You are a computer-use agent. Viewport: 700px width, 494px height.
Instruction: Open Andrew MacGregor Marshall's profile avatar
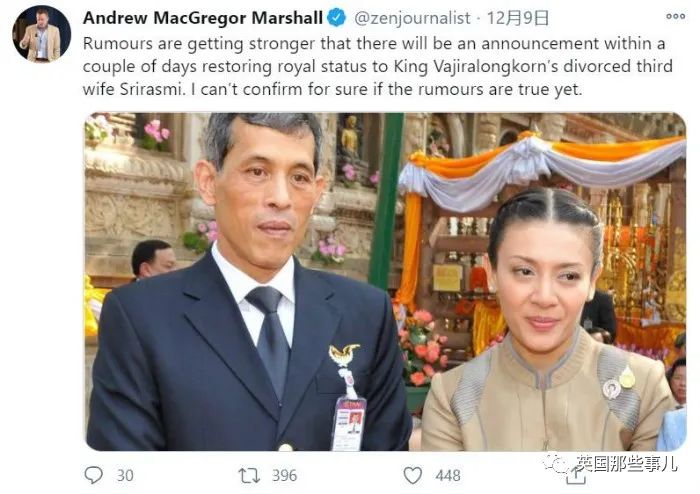click(42, 34)
